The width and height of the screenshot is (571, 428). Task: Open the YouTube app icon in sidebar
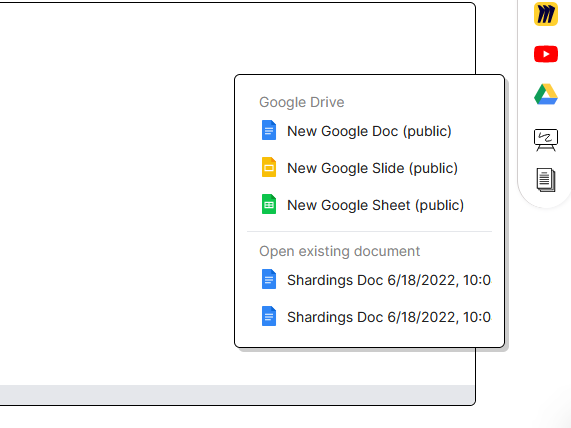546,54
